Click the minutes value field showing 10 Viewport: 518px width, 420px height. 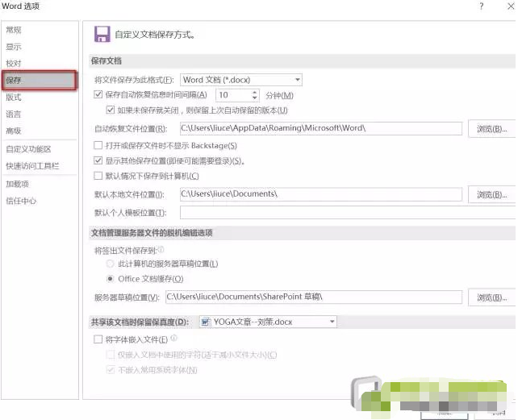point(232,95)
